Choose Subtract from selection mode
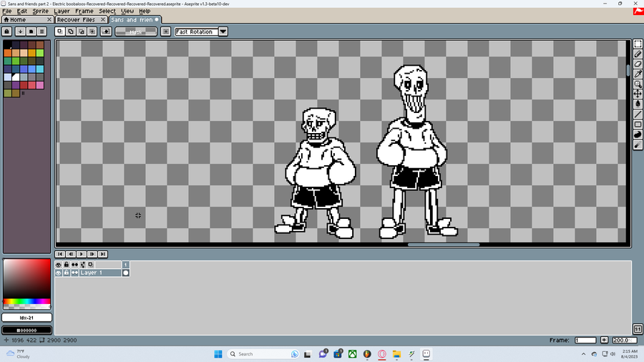The width and height of the screenshot is (644, 362). point(82,31)
